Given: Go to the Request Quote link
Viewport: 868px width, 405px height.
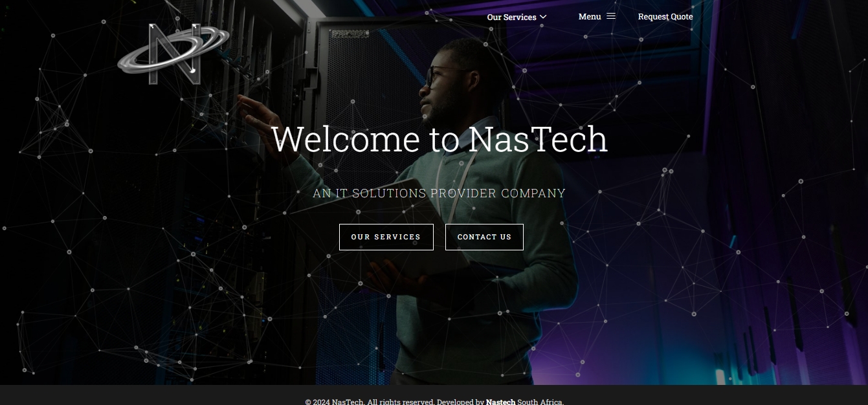Looking at the screenshot, I should click(x=665, y=16).
